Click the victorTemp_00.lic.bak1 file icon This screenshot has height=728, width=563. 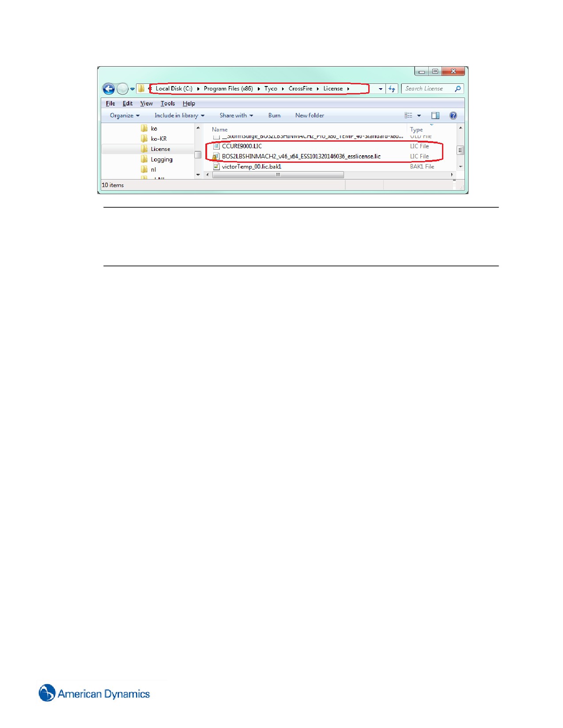[216, 166]
